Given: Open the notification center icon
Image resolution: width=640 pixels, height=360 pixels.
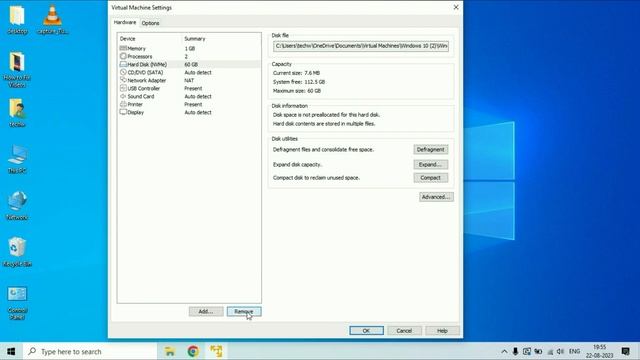Looking at the screenshot, I should point(625,351).
